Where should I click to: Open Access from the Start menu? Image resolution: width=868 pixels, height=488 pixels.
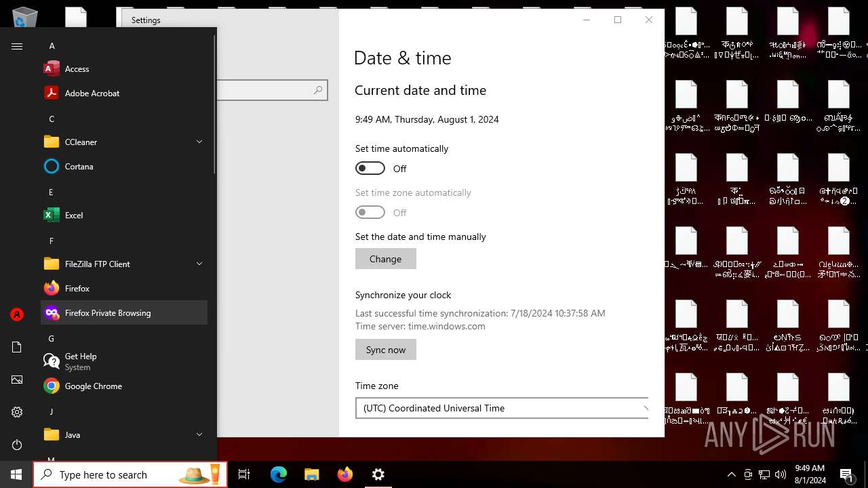(124, 68)
